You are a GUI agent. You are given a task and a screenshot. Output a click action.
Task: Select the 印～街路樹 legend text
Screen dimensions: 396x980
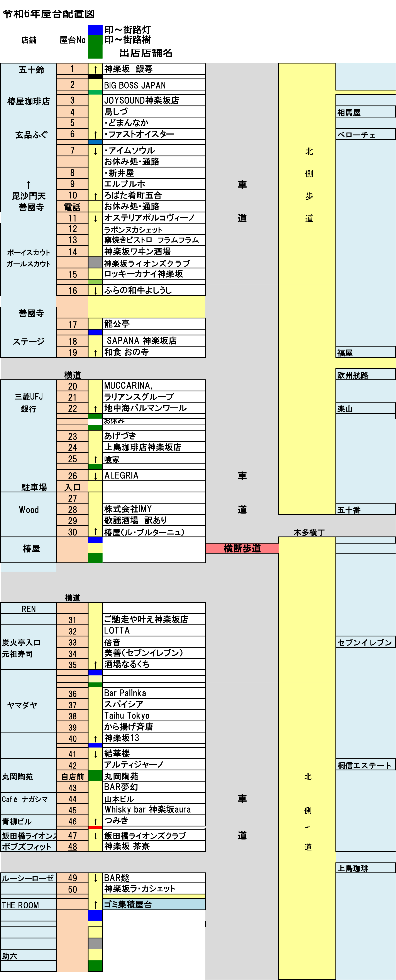click(128, 40)
